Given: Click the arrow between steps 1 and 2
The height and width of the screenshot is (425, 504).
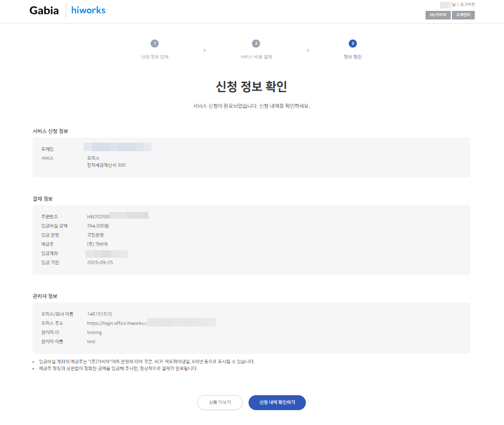Looking at the screenshot, I should pyautogui.click(x=204, y=50).
